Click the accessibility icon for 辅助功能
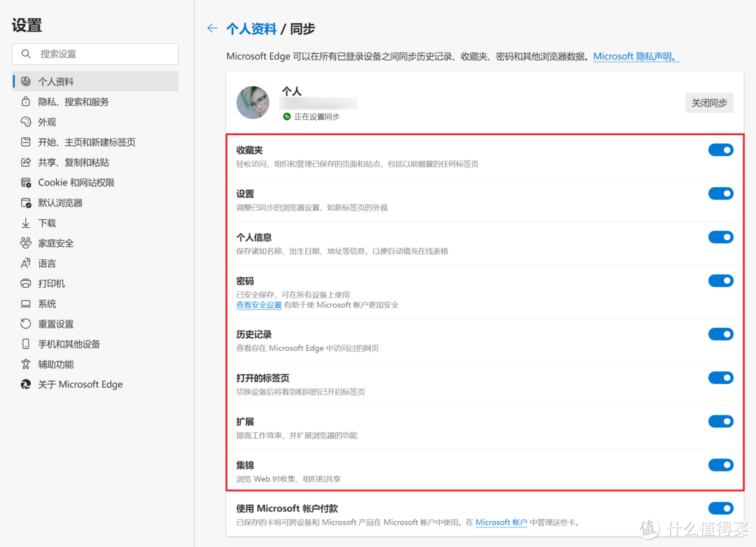 (26, 364)
